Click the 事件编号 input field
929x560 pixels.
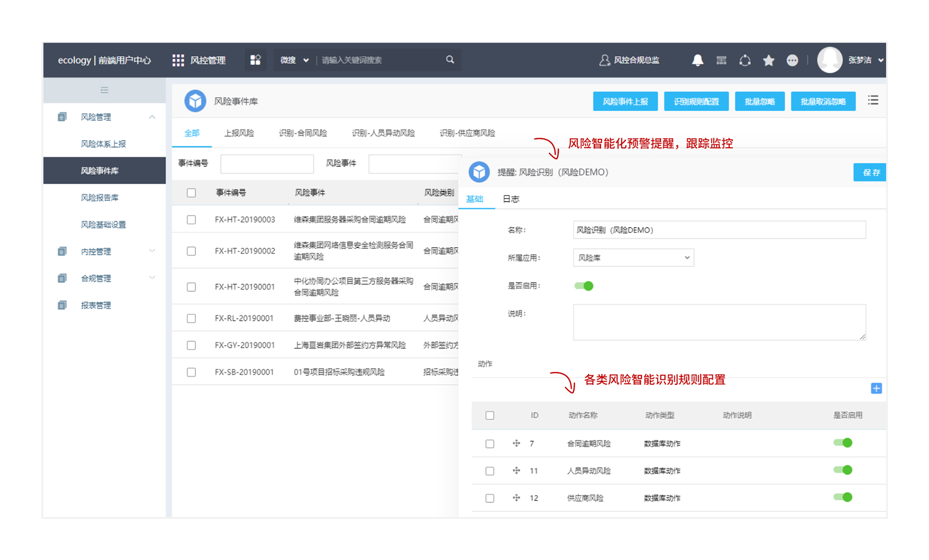[267, 164]
